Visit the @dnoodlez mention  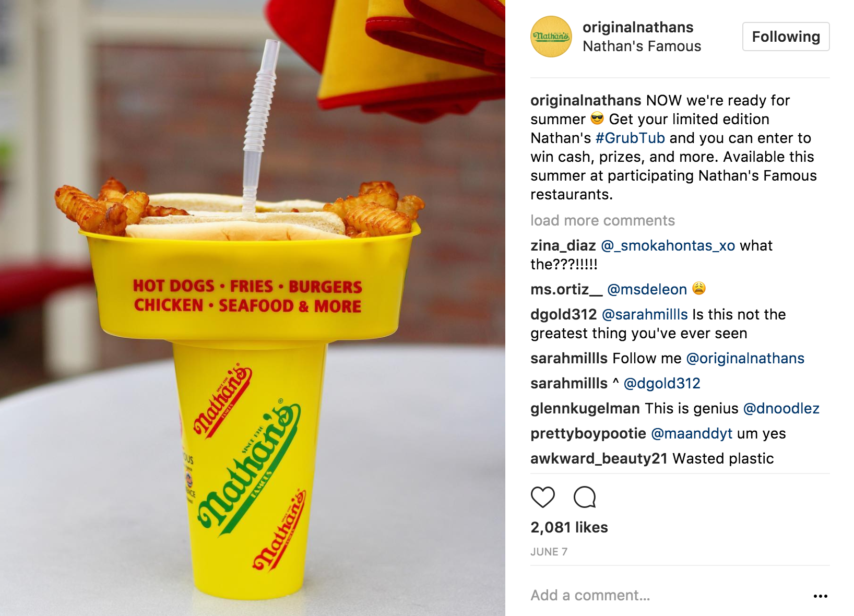pos(781,408)
